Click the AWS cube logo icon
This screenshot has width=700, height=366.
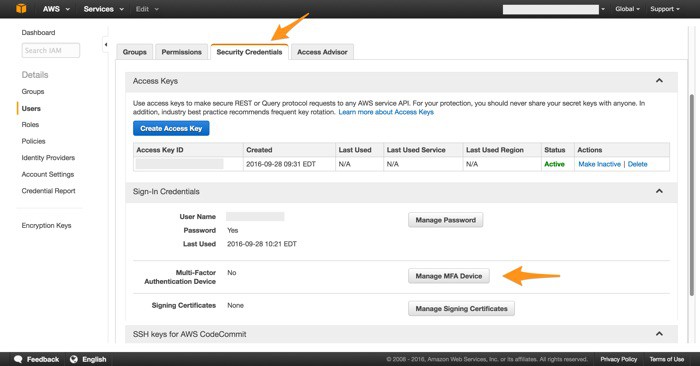pos(21,8)
